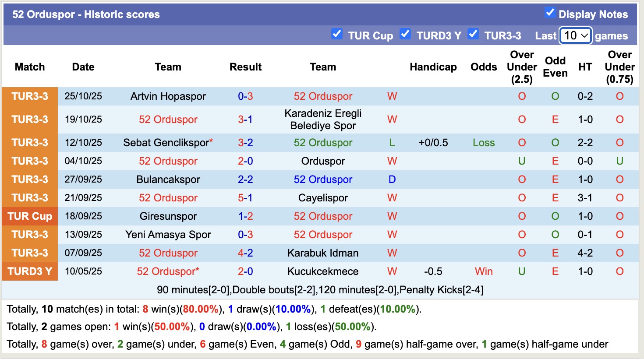Click the 0-3 result of the 25/10/25 match
This screenshot has height=359, width=644.
click(x=245, y=96)
